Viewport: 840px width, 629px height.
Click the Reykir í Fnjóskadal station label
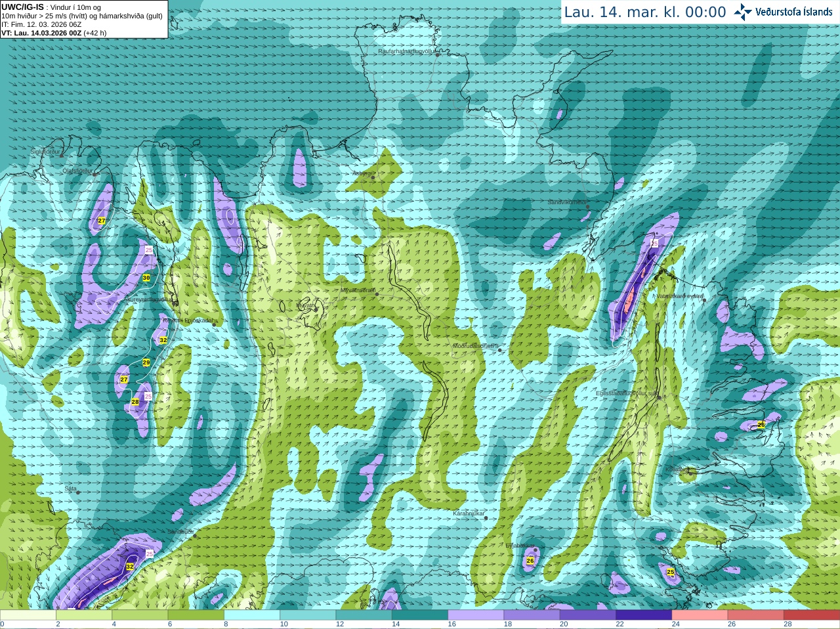[188, 320]
